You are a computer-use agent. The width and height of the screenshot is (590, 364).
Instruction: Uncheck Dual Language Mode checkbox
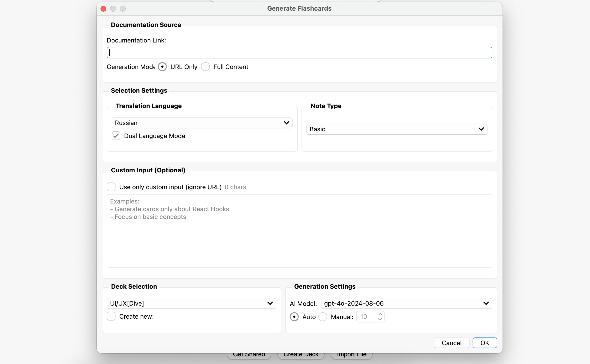[x=116, y=136]
